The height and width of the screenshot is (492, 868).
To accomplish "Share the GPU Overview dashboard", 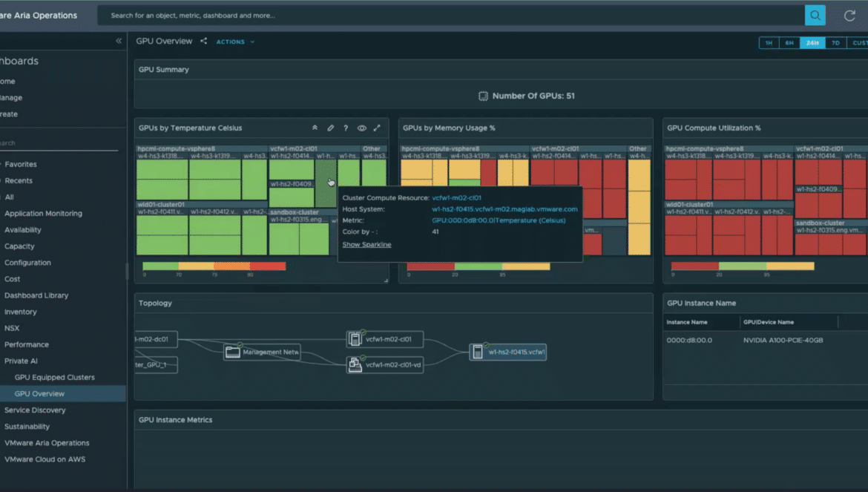I will coord(204,41).
